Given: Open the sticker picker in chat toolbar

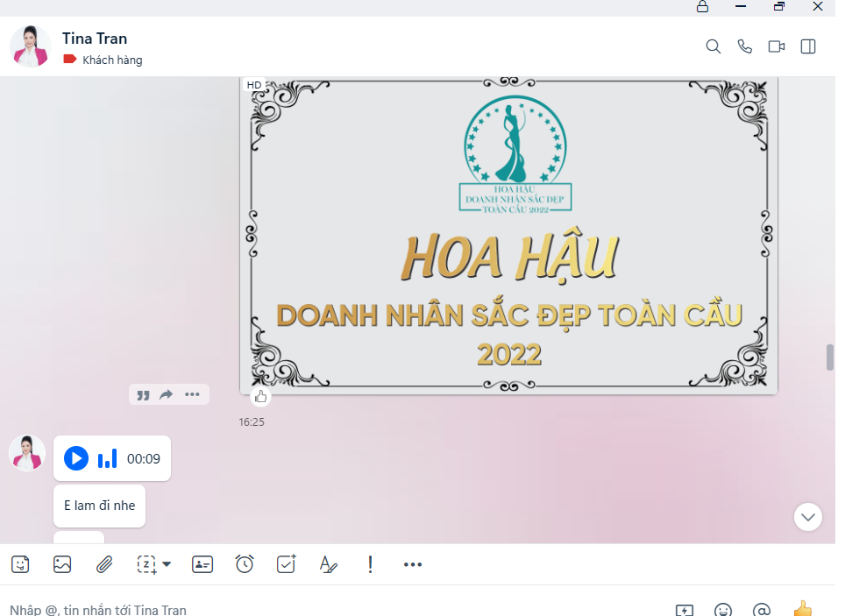Looking at the screenshot, I should point(20,565).
